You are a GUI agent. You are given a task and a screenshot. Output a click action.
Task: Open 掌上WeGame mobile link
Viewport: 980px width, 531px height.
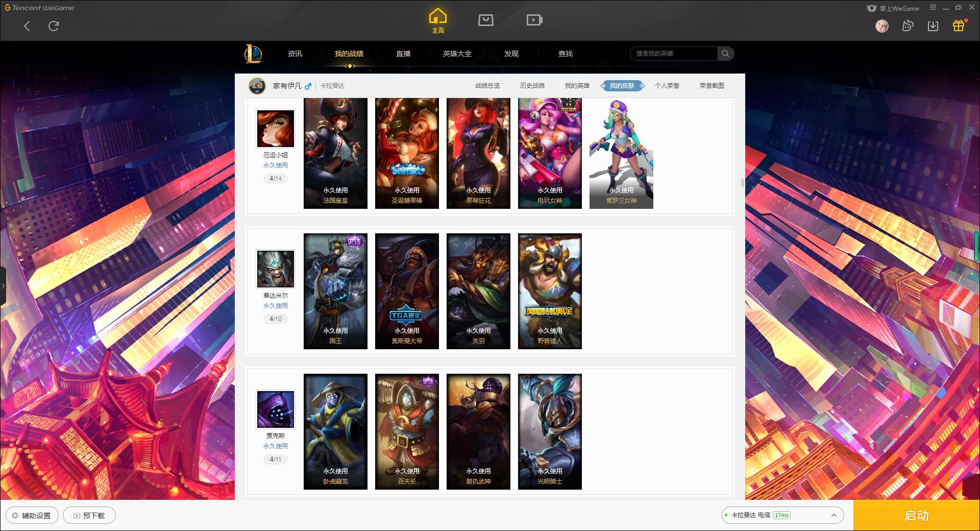[x=893, y=8]
